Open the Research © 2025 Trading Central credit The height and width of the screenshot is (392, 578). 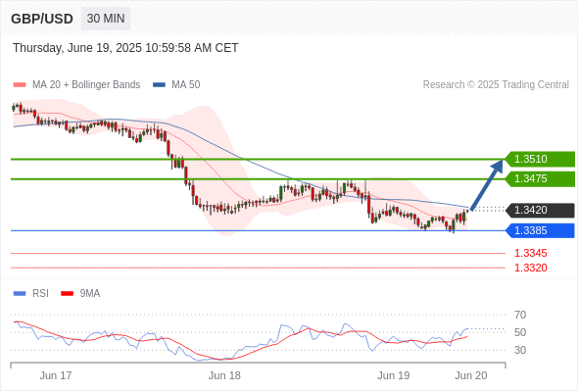point(496,85)
